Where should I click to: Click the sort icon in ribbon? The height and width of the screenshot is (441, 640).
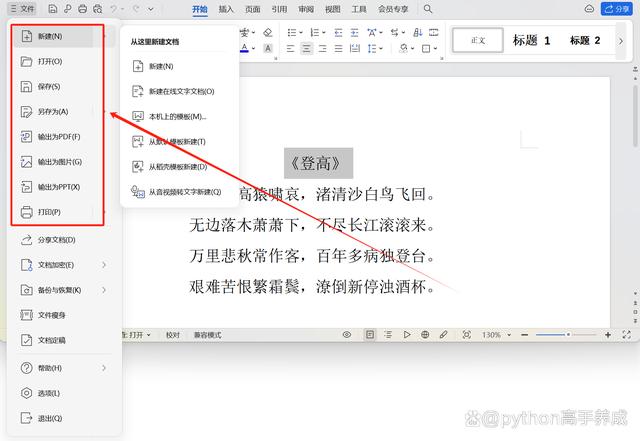pos(418,32)
